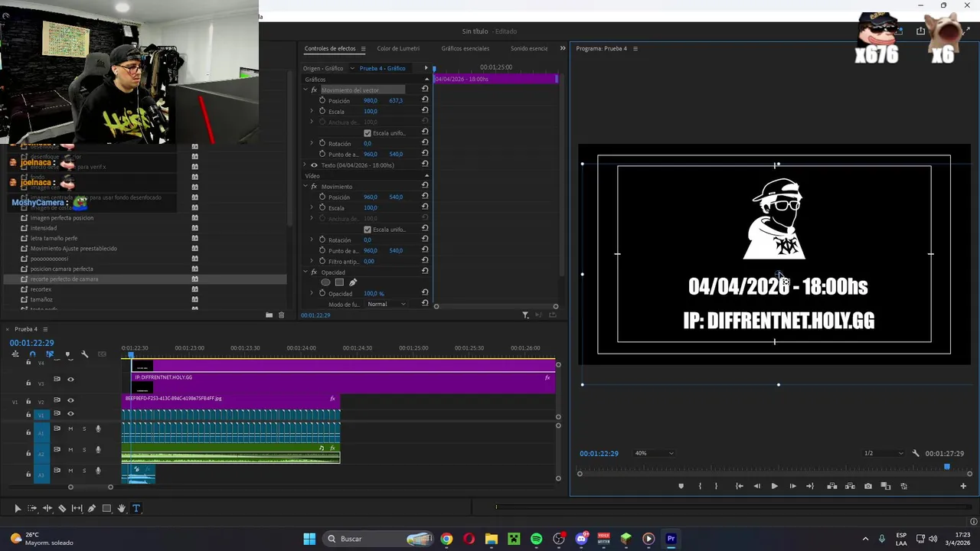
Task: Toggle V3 track output eye
Action: [x=70, y=380]
